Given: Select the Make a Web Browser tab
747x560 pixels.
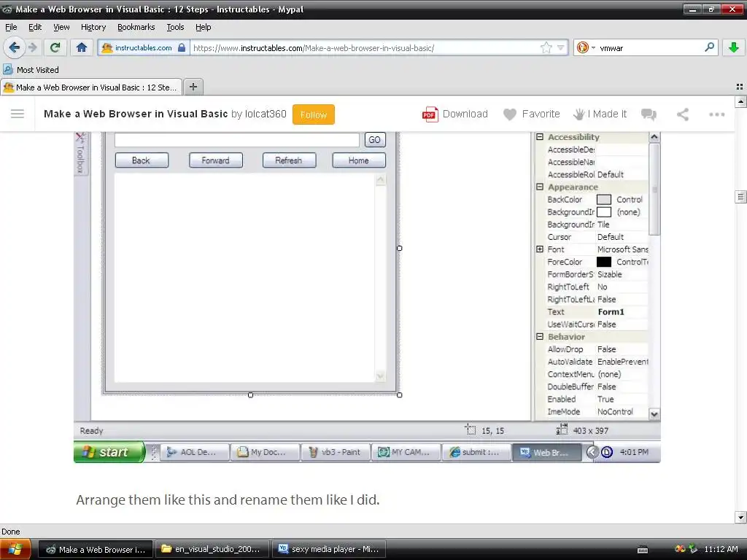Looking at the screenshot, I should [91, 87].
